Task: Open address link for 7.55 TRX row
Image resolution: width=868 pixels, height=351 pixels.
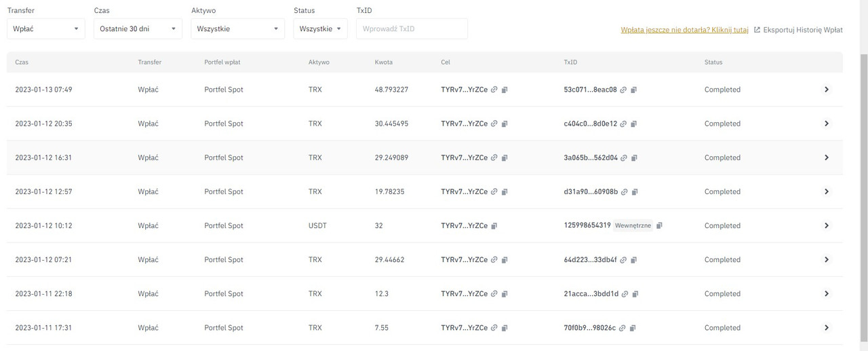Action: pos(494,327)
